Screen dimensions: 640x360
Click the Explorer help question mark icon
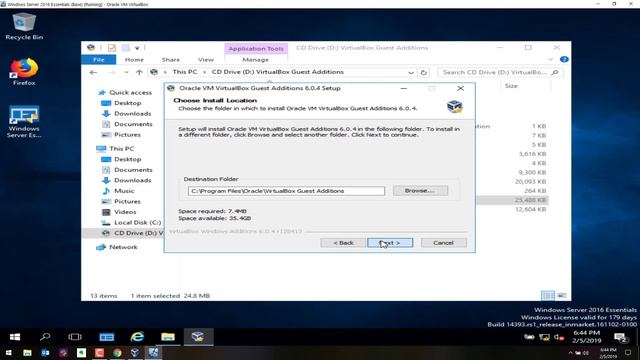coord(564,59)
